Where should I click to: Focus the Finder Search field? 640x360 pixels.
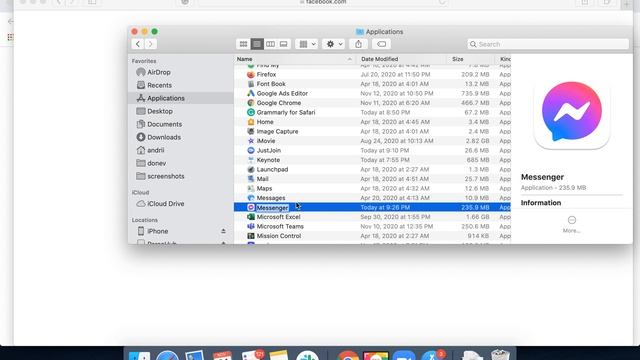[x=548, y=44]
